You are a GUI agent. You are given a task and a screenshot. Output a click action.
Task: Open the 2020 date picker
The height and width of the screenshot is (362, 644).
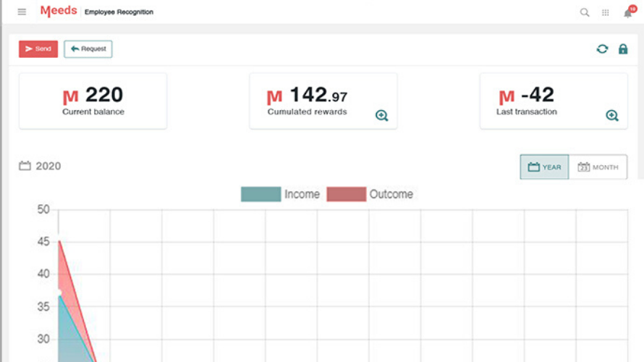coord(40,166)
